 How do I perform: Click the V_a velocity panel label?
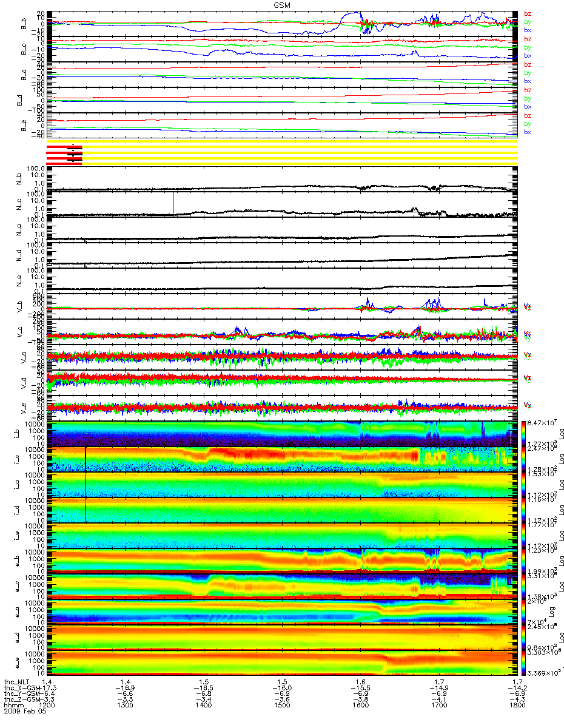coord(23,357)
